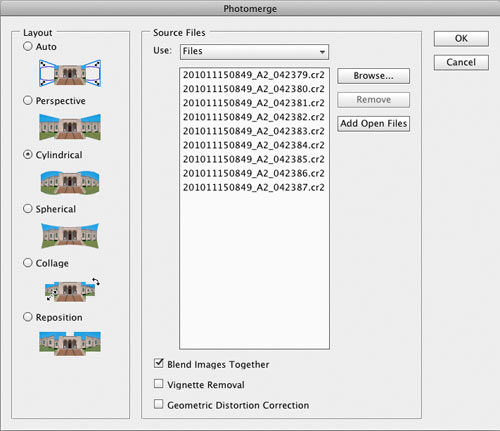Click the Perspective layout preview icon
This screenshot has width=500, height=431.
click(x=70, y=127)
